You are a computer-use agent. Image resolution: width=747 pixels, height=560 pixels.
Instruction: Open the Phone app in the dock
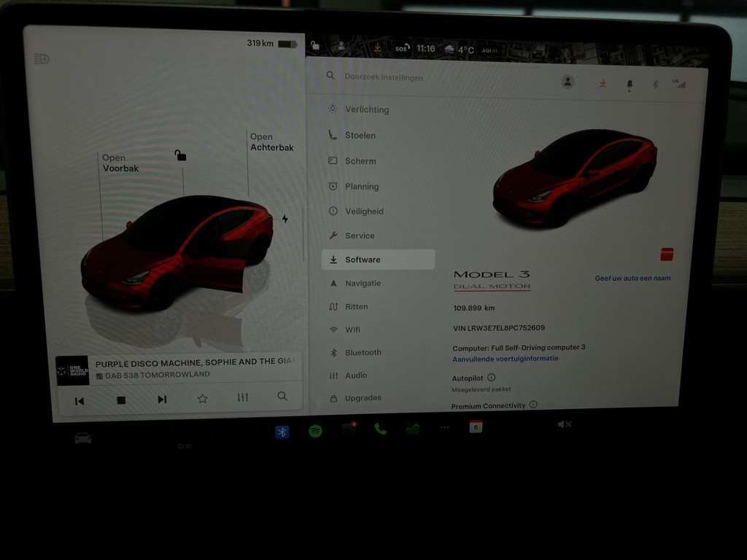point(380,429)
